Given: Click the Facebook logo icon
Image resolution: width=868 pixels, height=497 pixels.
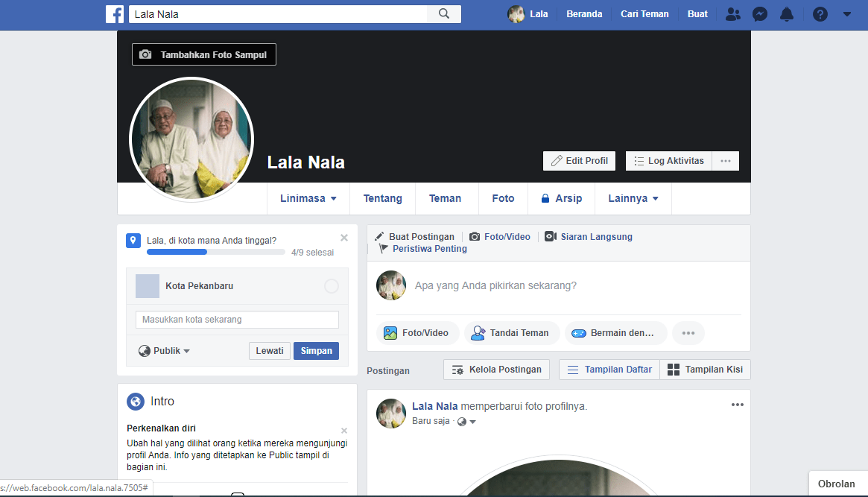Looking at the screenshot, I should pos(115,14).
